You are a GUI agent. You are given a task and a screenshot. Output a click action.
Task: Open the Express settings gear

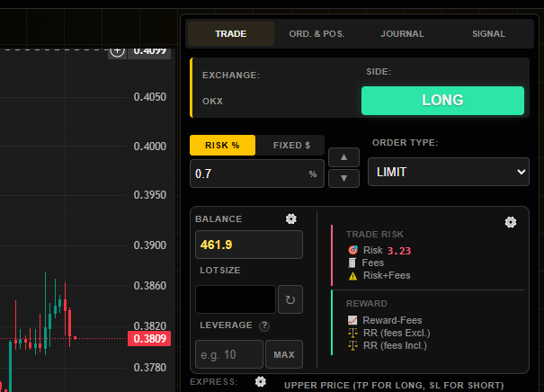261,381
